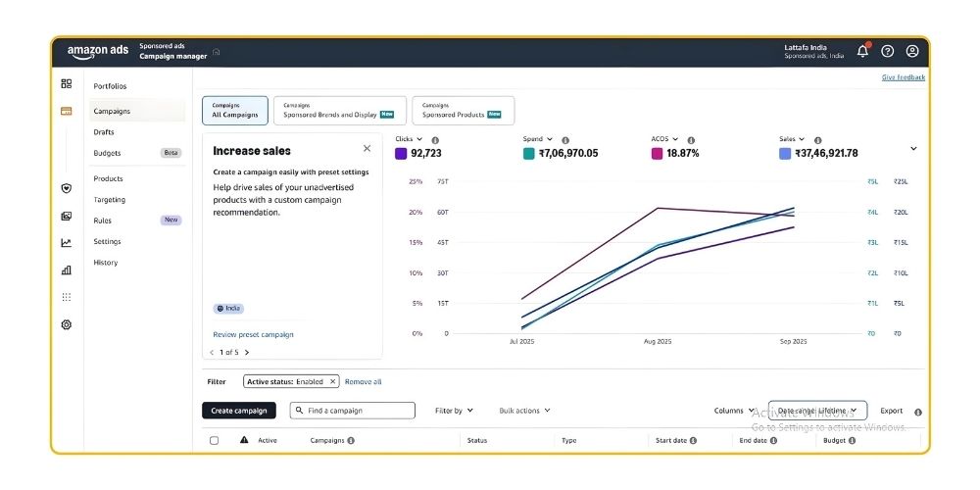Follow the Review preset campaign link
The image size is (980, 490).
(x=253, y=334)
